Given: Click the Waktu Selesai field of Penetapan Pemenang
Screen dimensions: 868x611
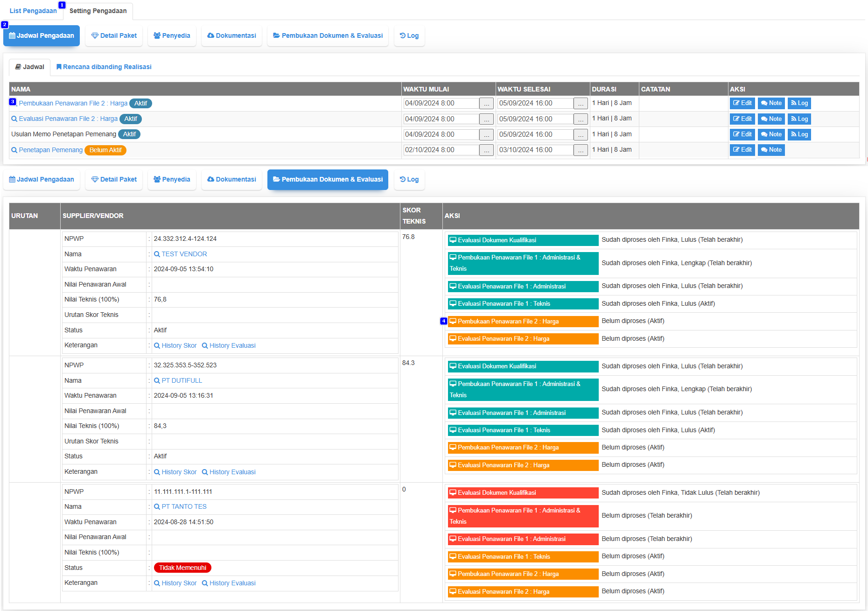Looking at the screenshot, I should [535, 150].
